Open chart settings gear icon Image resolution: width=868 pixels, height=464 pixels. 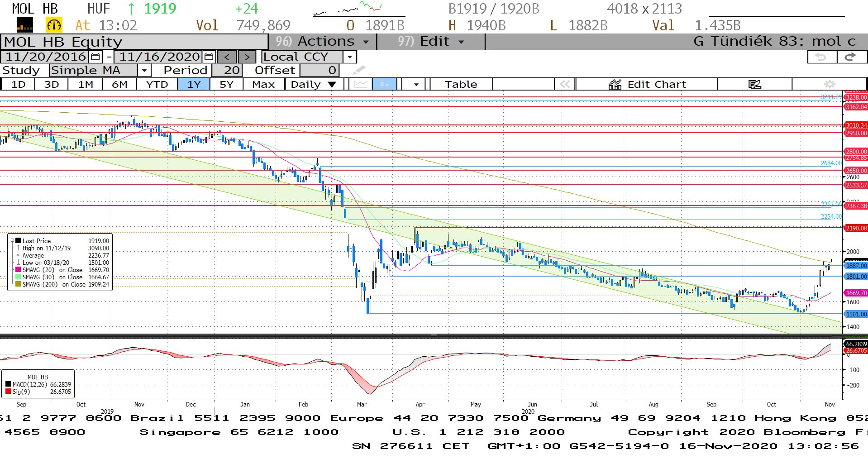[x=830, y=84]
